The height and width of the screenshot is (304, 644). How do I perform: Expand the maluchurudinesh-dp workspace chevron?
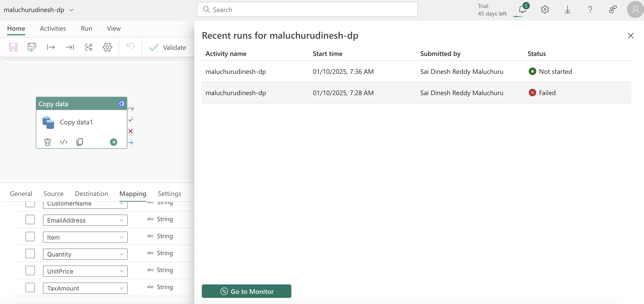[71, 10]
